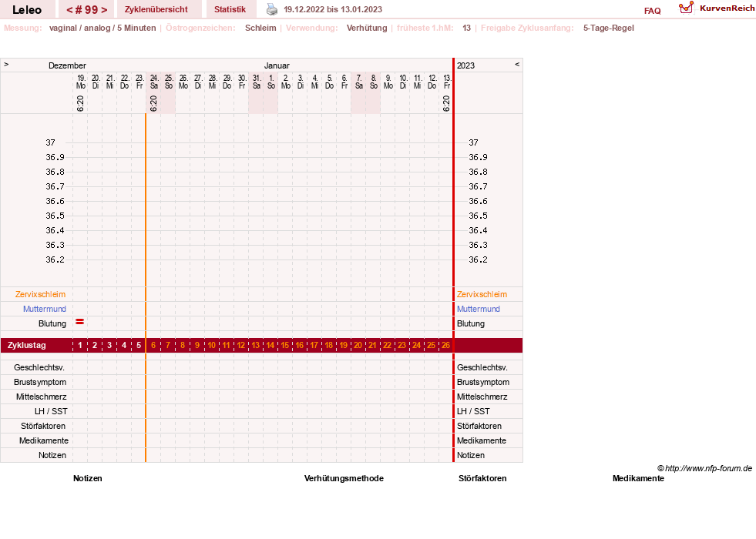This screenshot has height=539, width=756.
Task: Click the bottom Notizen heading
Action: (x=87, y=478)
